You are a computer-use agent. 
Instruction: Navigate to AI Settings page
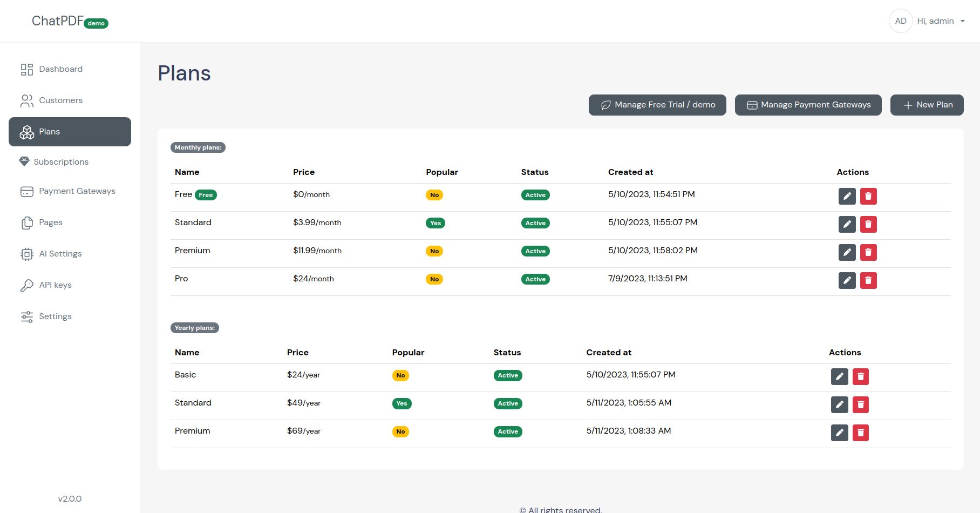[x=60, y=254]
